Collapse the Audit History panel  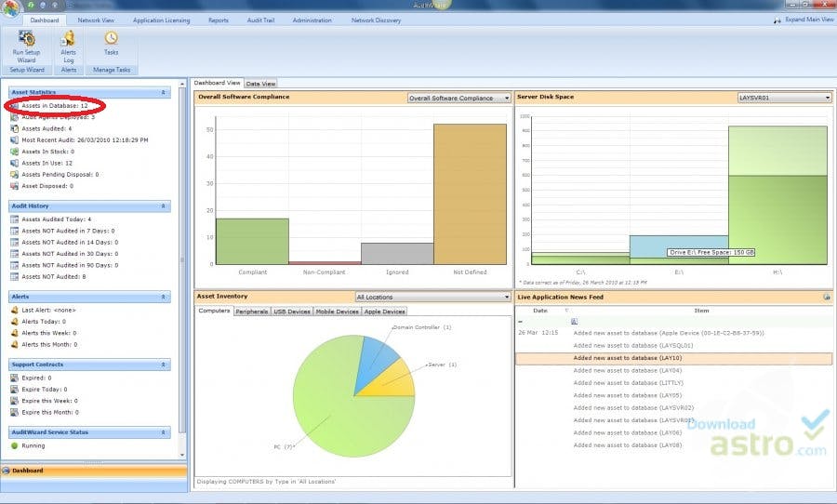(x=163, y=206)
